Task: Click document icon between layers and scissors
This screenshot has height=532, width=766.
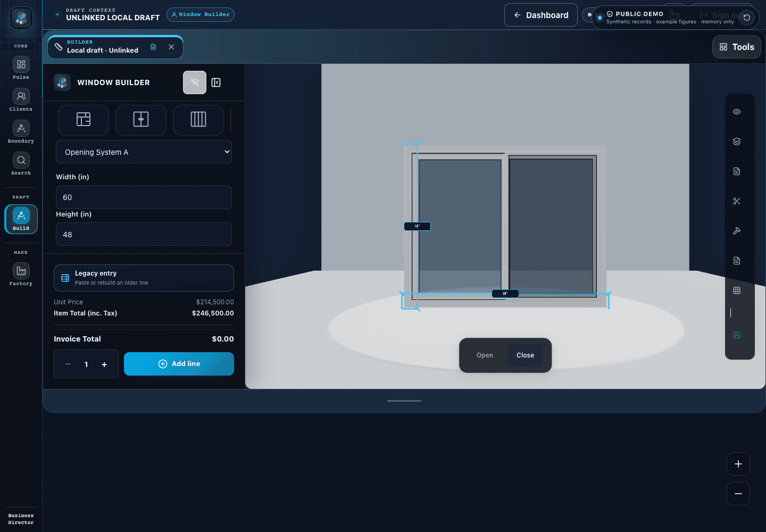Action: pos(737,171)
